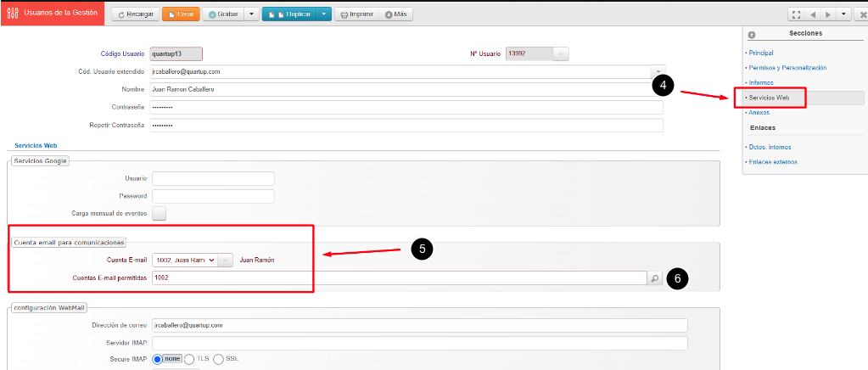Select the TLS Secure IMAP option
The width and height of the screenshot is (868, 370).
pyautogui.click(x=188, y=359)
